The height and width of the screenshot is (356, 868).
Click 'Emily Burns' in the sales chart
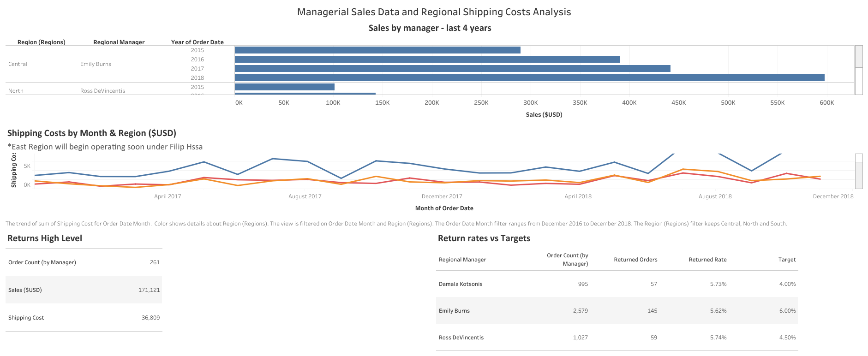(x=96, y=64)
